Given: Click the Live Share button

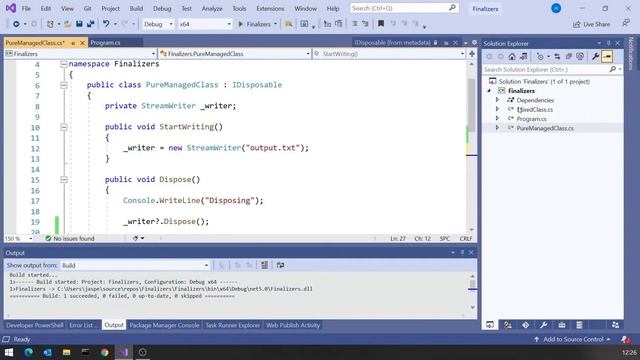Looking at the screenshot, I should (x=591, y=24).
